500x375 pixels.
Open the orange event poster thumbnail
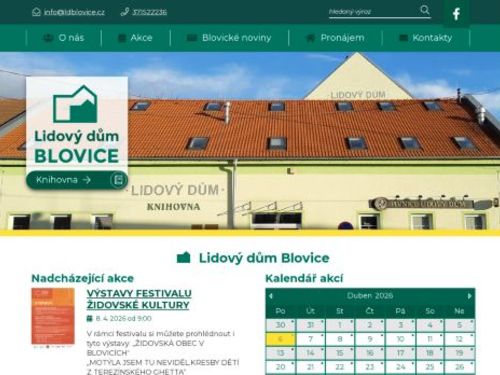click(x=53, y=316)
